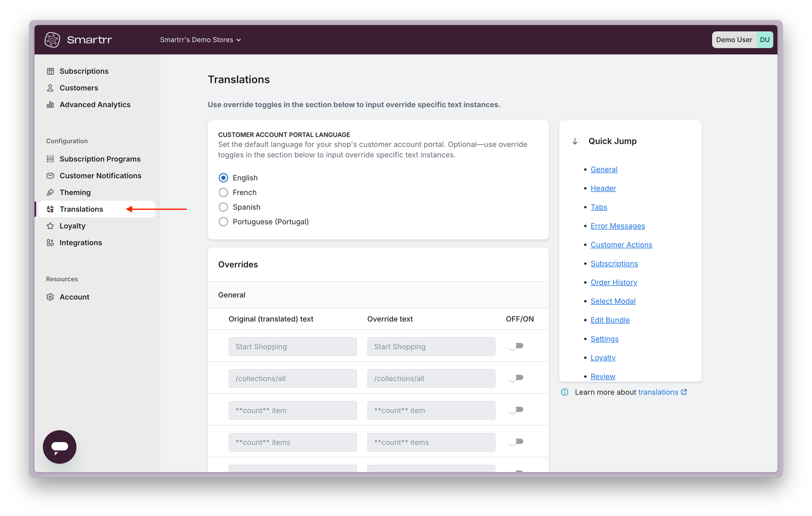This screenshot has width=812, height=516.
Task: Click the Theming paintbrush icon
Action: 50,192
